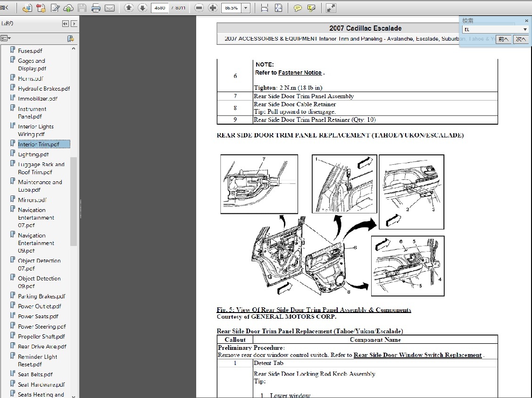Click the bookmarks list scroll-up arrow
Screen dimensions: 532x398
[74, 49]
